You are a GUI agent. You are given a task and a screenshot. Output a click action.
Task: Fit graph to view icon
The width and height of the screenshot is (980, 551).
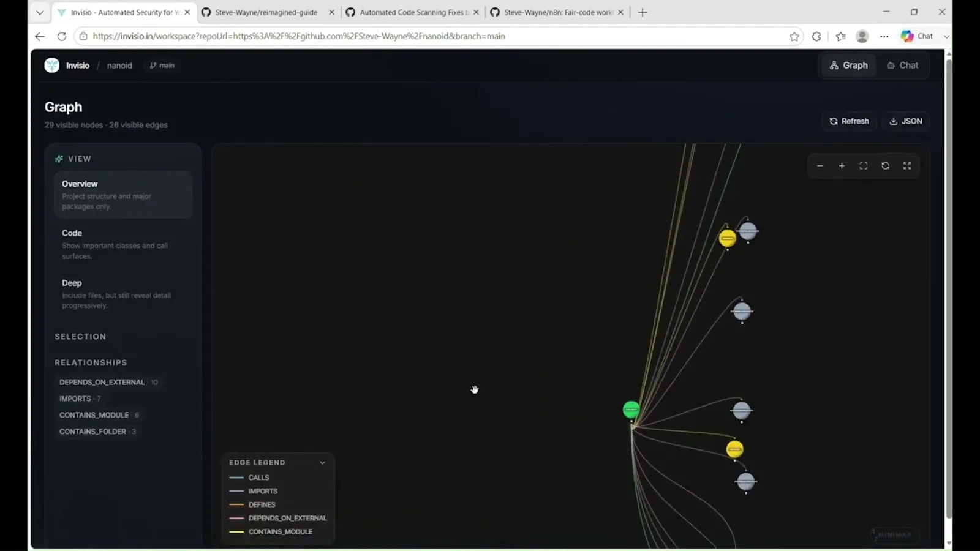coord(864,166)
